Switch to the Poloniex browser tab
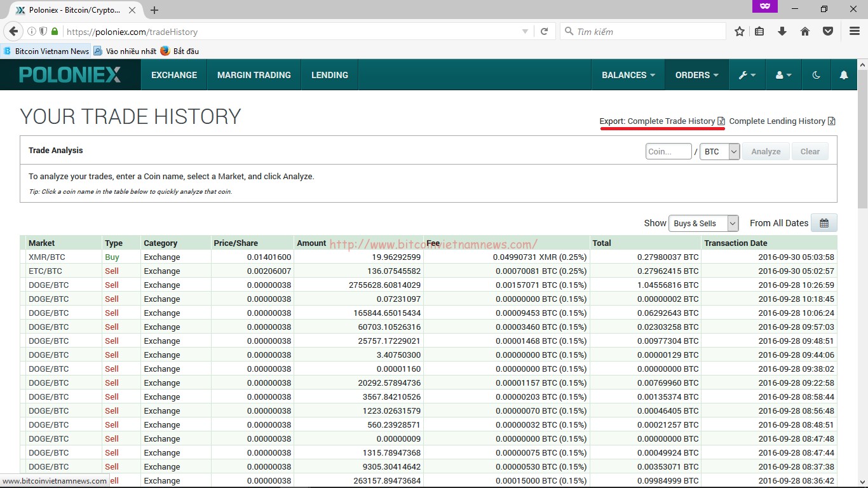Screen dimensions: 868x488 pyautogui.click(x=76, y=10)
